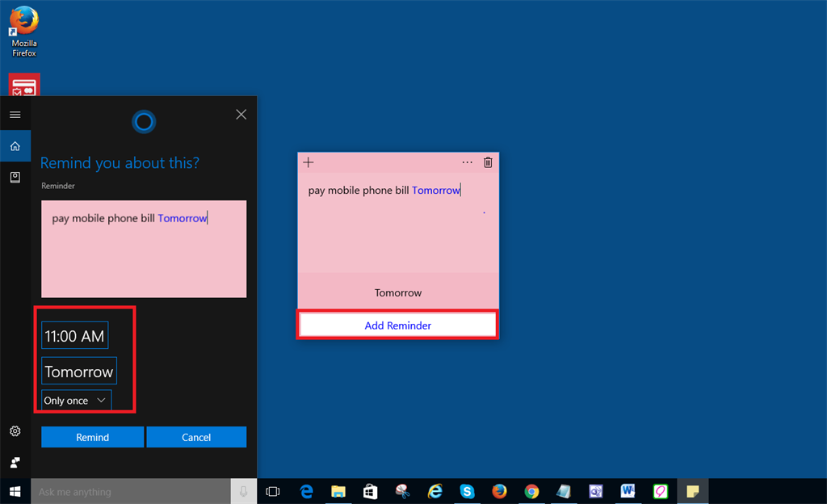Click Add Reminder on sticky note
827x504 pixels.
coord(397,325)
